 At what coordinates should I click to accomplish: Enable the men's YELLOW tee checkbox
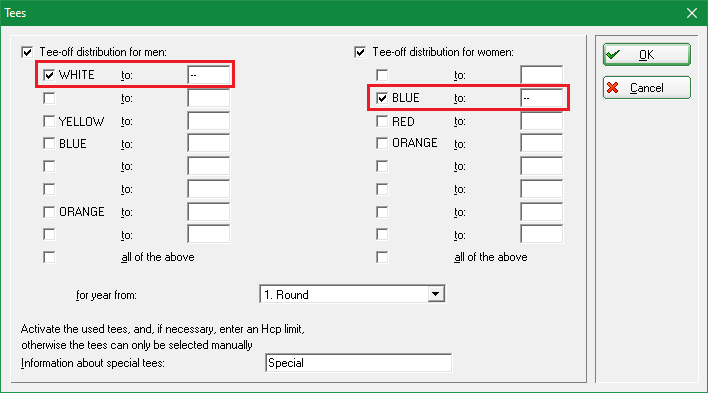point(49,121)
